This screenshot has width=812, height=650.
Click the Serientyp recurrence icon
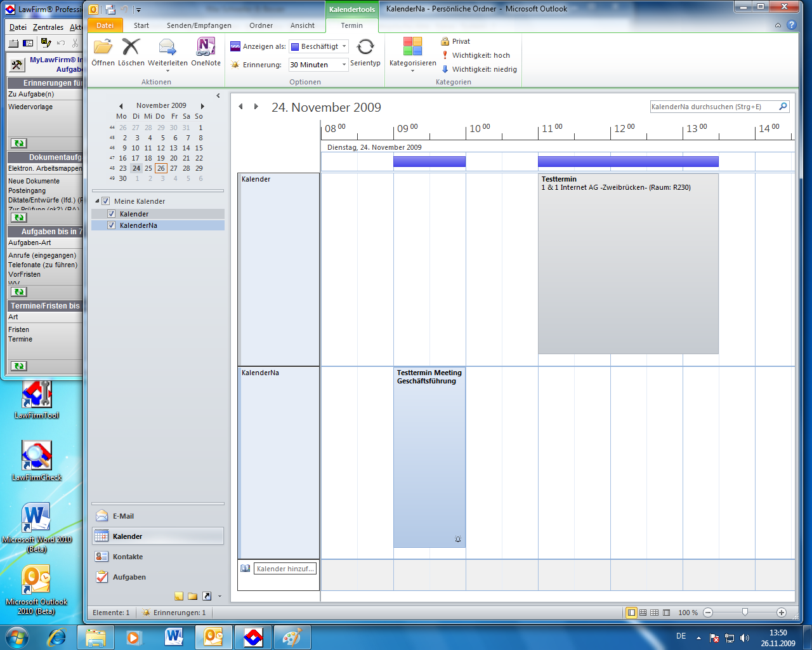pyautogui.click(x=365, y=48)
